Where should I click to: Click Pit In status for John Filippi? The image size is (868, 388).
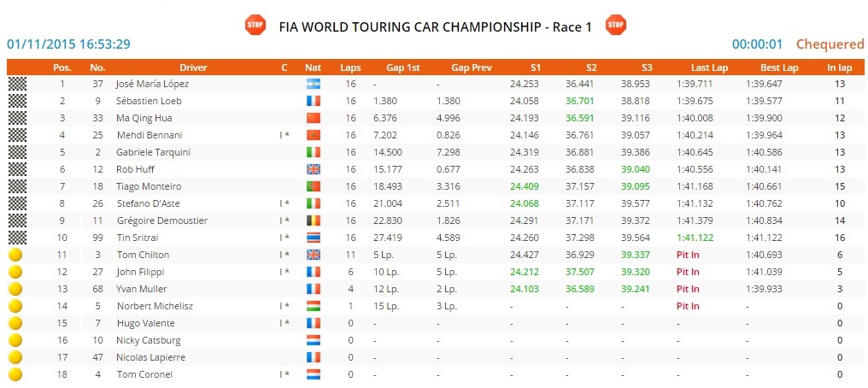pos(688,272)
